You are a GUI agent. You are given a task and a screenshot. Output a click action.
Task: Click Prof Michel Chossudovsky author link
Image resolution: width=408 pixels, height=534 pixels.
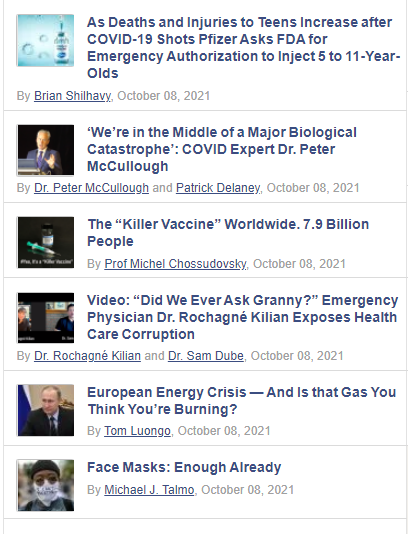(x=176, y=264)
